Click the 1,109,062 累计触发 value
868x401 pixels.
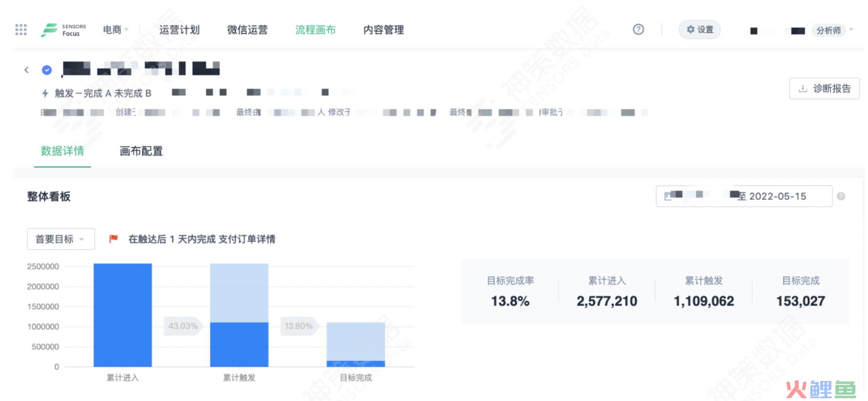tap(704, 301)
